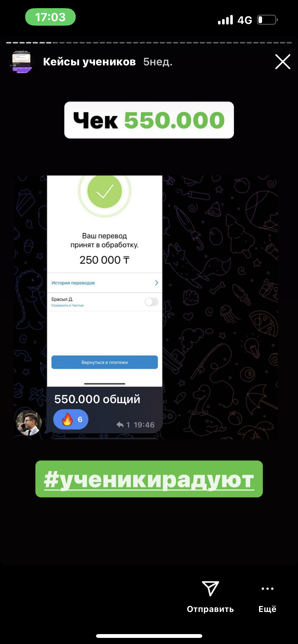Viewport: 298px width, 644px height.
Task: Open the Кейсы учеников highlight avatar
Action: (22, 62)
